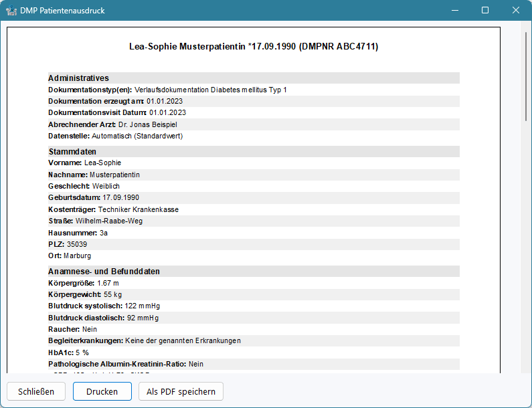The image size is (532, 408).
Task: Close the window using the X icon
Action: click(x=516, y=11)
